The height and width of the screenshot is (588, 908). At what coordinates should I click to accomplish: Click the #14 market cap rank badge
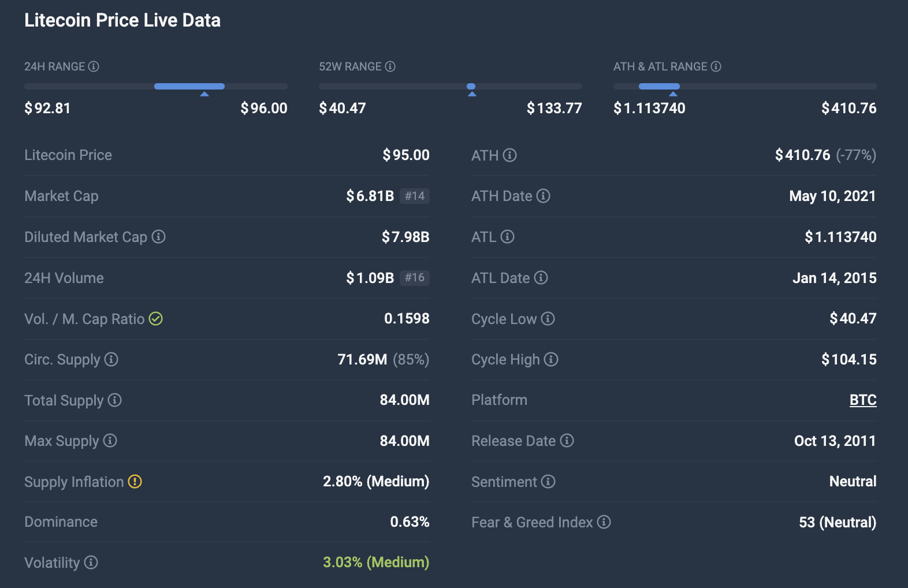(x=415, y=196)
